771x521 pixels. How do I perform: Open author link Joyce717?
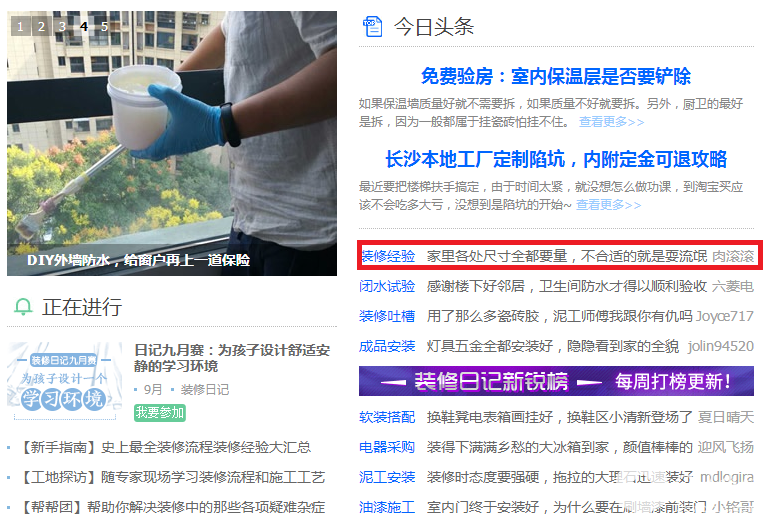tap(724, 316)
